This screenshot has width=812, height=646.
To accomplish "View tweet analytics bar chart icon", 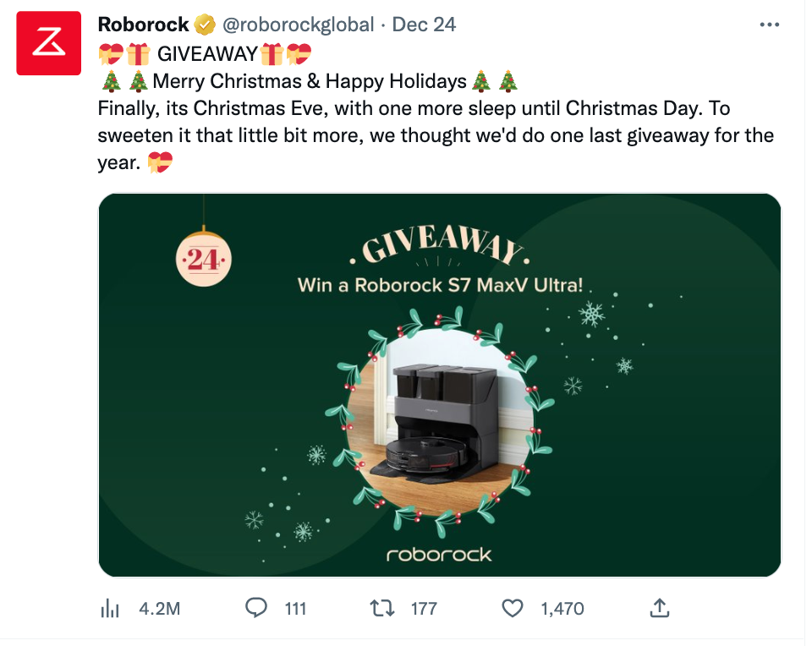I will coord(110,608).
